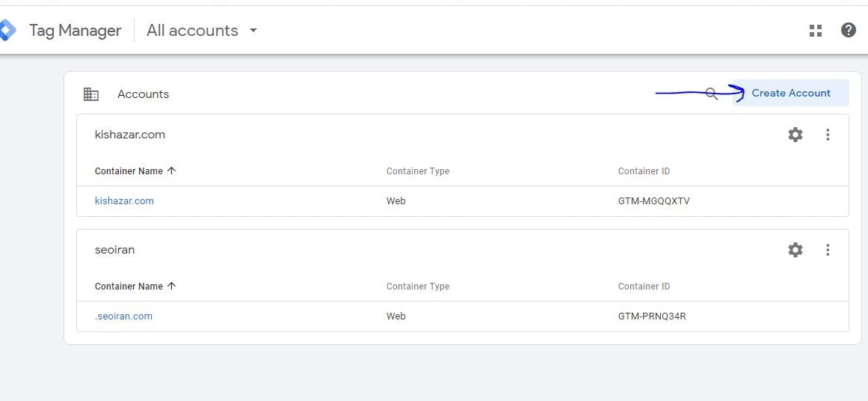Open settings gear for seoiran account

pos(795,250)
